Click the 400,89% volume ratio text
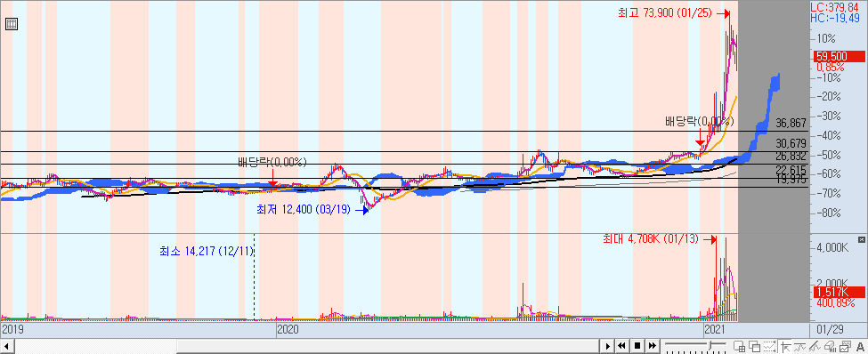 click(x=835, y=303)
